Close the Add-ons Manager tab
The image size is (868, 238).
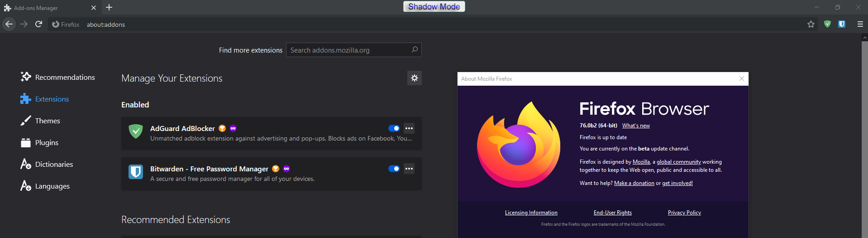click(94, 8)
